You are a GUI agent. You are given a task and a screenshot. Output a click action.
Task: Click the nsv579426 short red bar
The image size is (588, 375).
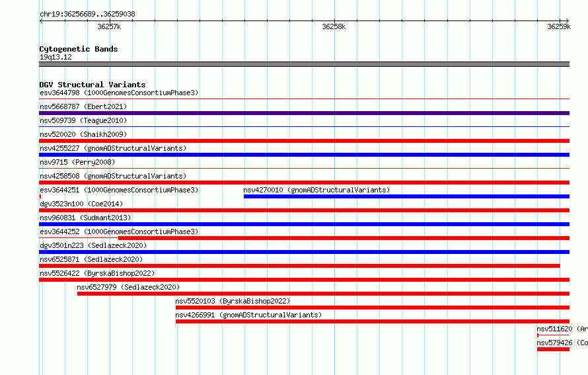(553, 349)
